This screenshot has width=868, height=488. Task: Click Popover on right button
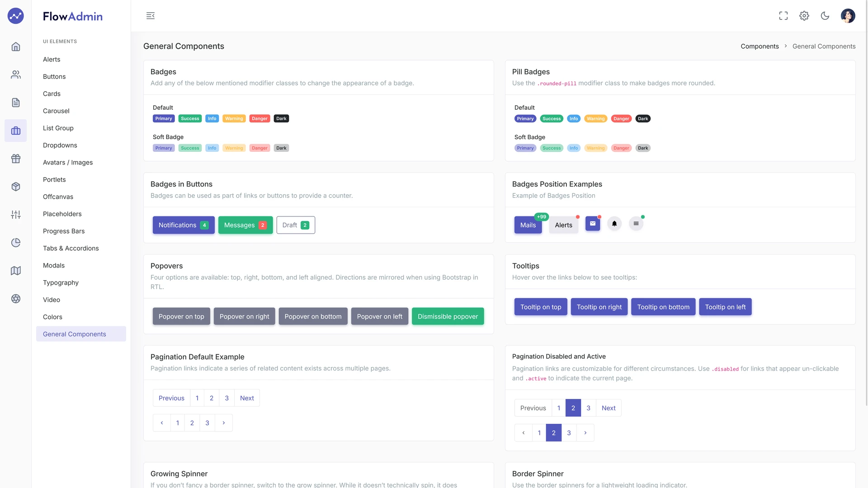[244, 316]
